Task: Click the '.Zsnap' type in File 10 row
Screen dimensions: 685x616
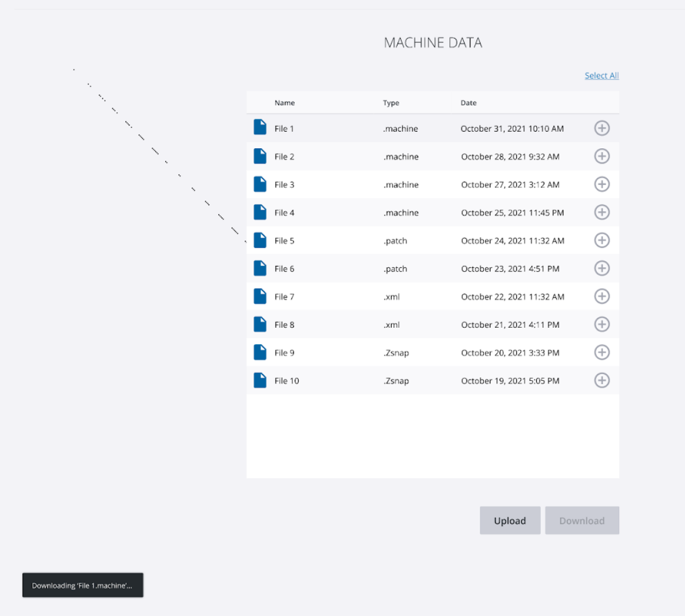Action: [396, 381]
